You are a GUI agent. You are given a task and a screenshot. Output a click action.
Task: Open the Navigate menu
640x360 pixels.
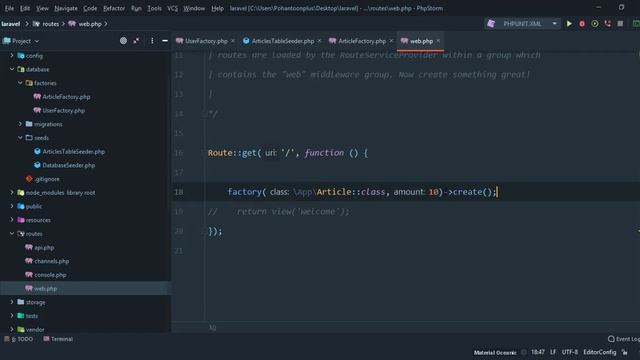(66, 8)
